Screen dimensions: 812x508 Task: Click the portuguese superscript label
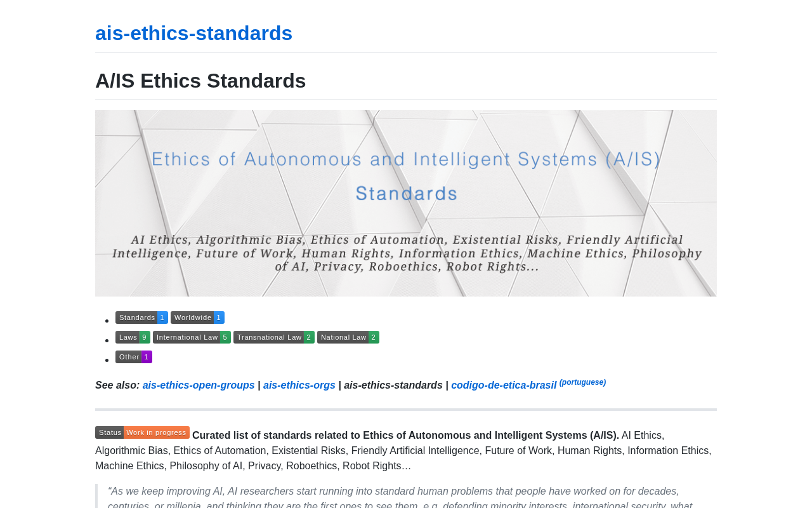[x=582, y=382]
